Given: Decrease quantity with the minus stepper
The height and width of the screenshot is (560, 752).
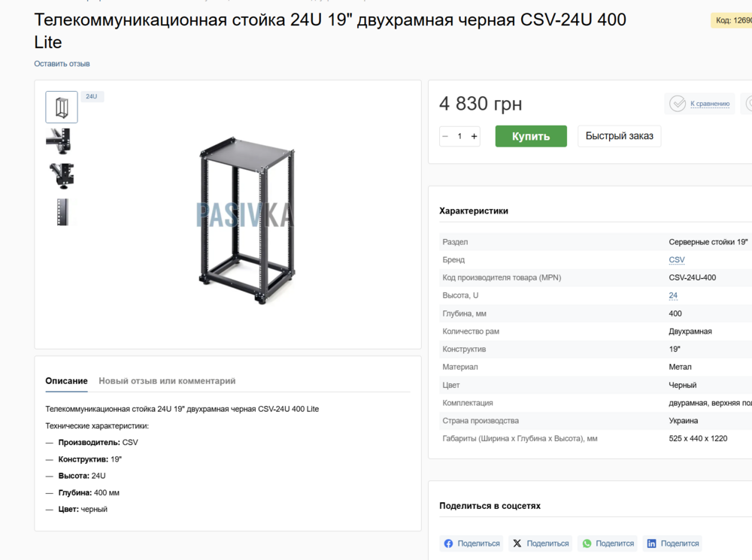Looking at the screenshot, I should click(x=444, y=136).
